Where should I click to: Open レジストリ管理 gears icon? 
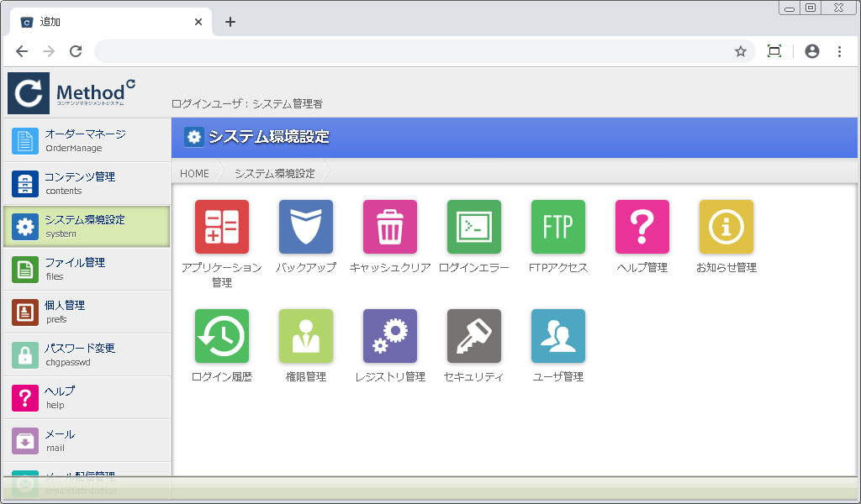coord(390,336)
